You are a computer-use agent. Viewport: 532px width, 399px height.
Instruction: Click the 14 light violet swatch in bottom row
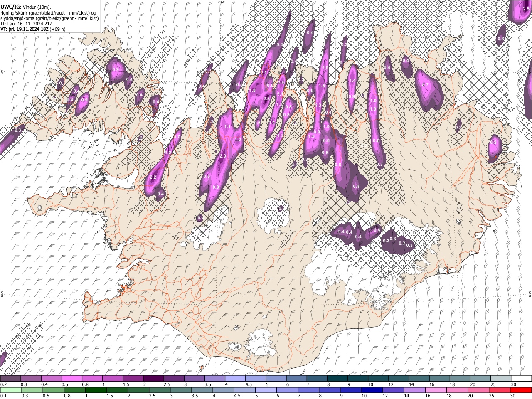[x=415, y=390]
